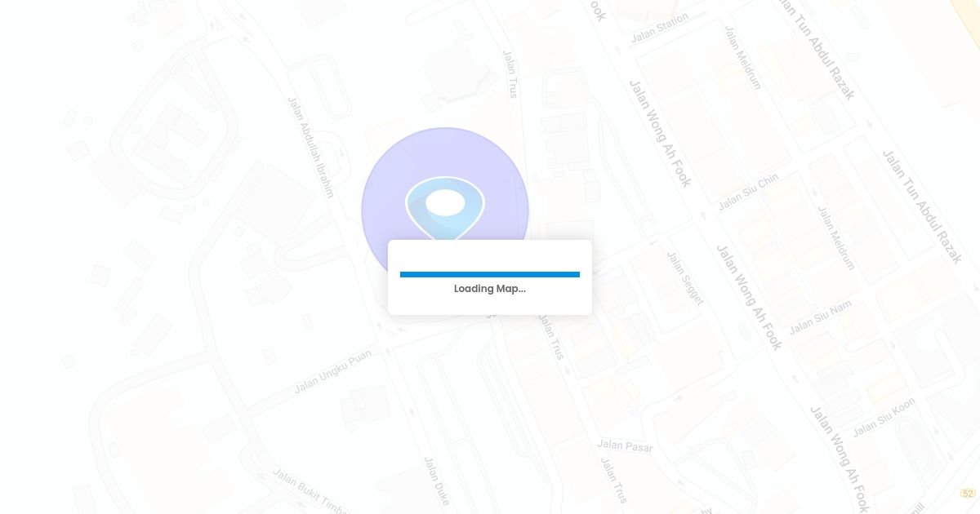Click the "Loading Map..." text
The height and width of the screenshot is (514, 980).
point(490,289)
